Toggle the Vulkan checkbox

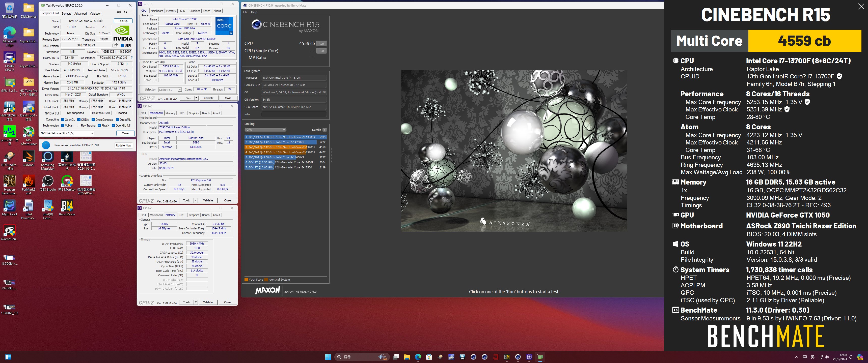[x=63, y=126]
